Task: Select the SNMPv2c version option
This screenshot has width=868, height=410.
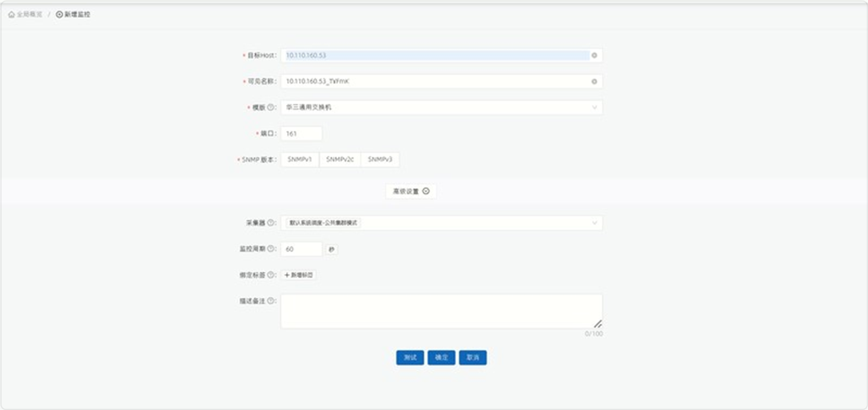Action: click(x=339, y=160)
